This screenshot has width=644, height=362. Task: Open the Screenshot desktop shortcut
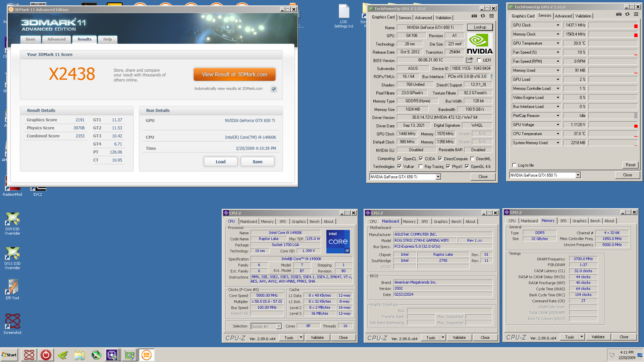[12, 324]
